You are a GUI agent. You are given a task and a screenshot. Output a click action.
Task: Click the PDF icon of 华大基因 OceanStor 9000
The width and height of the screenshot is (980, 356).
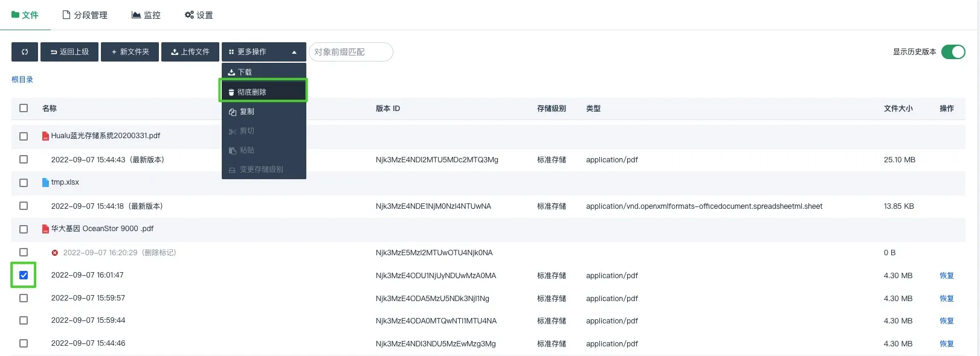click(45, 229)
